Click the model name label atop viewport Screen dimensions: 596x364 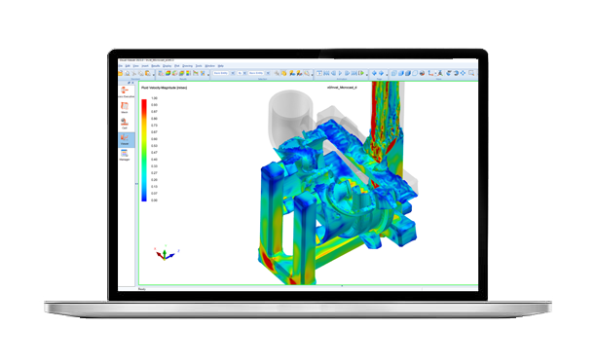click(x=342, y=88)
